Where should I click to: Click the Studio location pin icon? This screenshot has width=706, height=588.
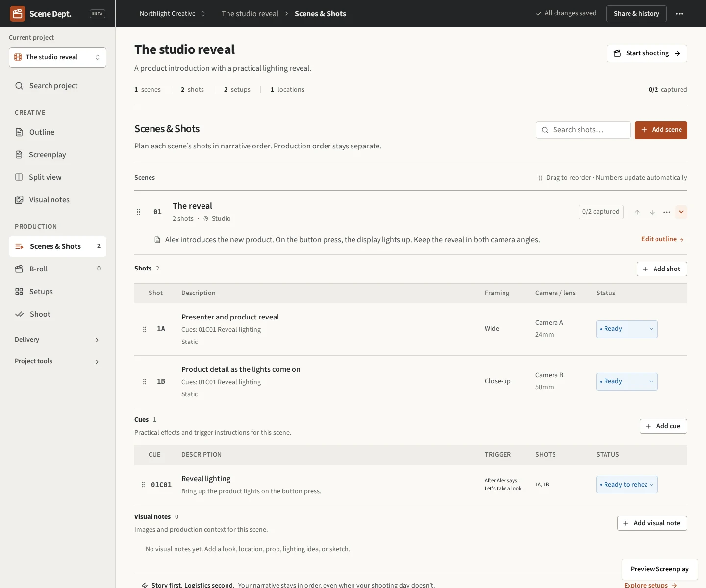click(x=206, y=219)
